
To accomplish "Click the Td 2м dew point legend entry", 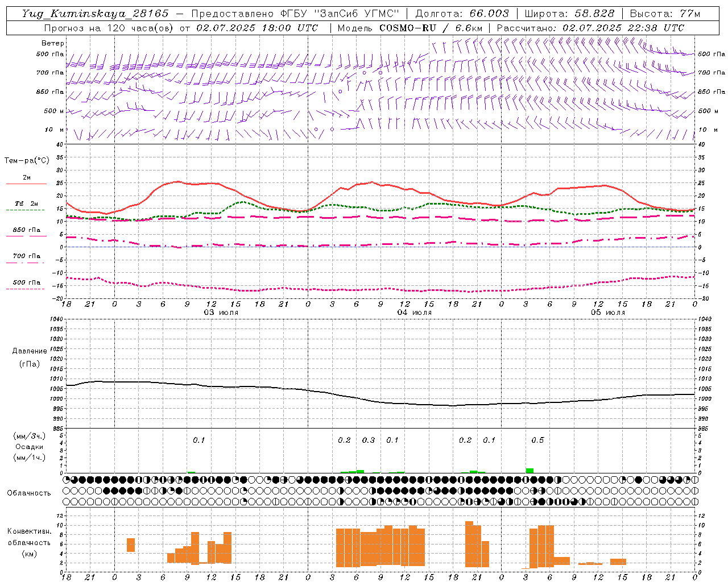I will [26, 203].
